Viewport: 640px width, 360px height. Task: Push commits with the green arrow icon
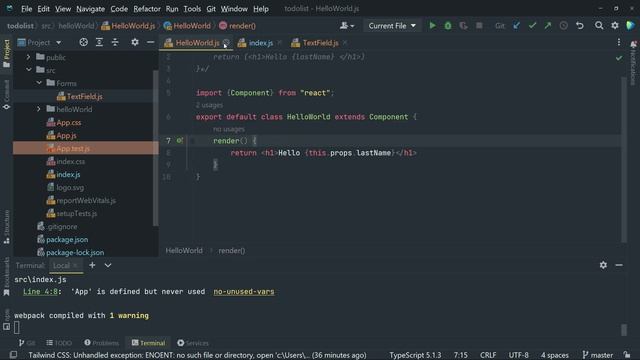tap(548, 26)
